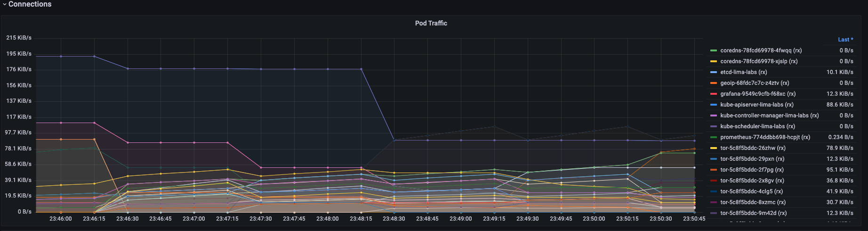
Task: Click the 23:50:45 time axis label
Action: tap(694, 219)
